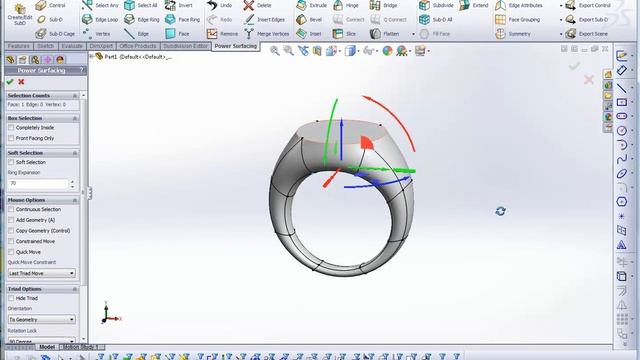Click the Sub-D All tool

coord(436,20)
